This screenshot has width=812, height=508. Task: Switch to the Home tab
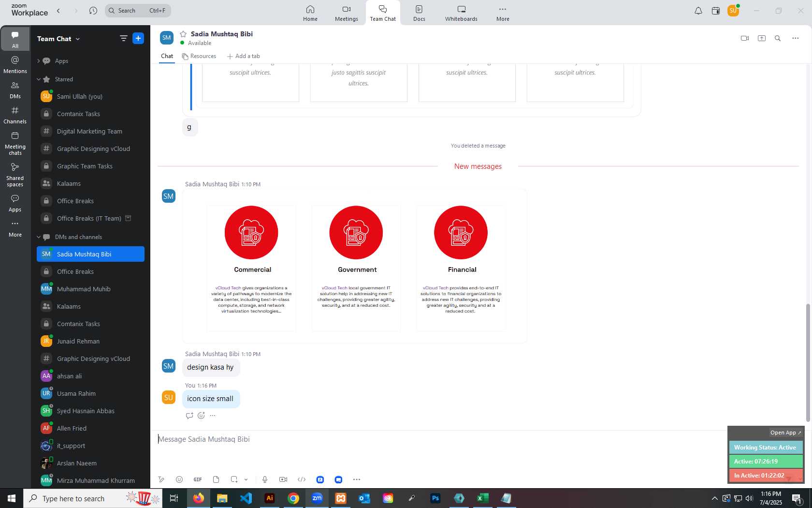tap(310, 13)
